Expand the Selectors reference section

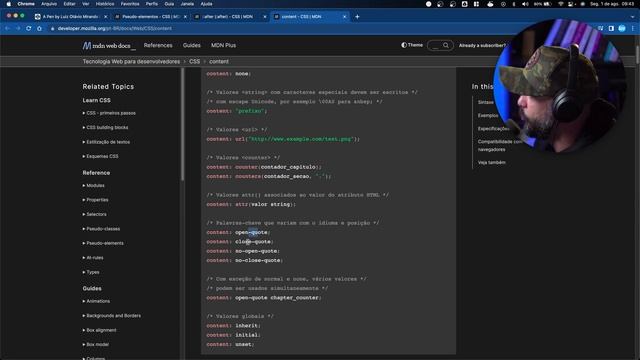pos(94,214)
